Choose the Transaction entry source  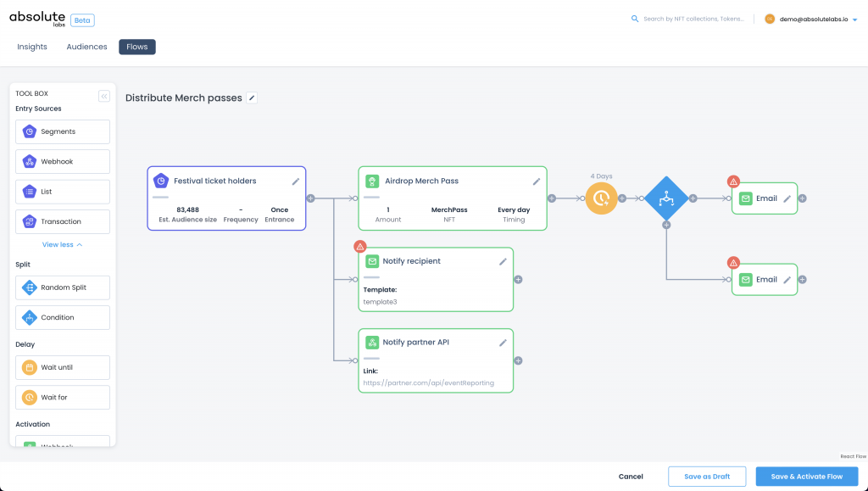(x=63, y=221)
